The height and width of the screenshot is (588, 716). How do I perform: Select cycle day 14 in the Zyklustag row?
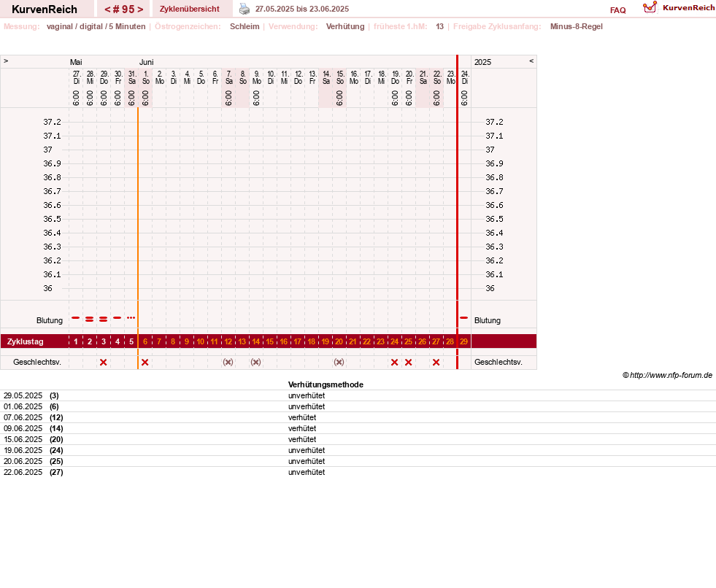point(255,341)
